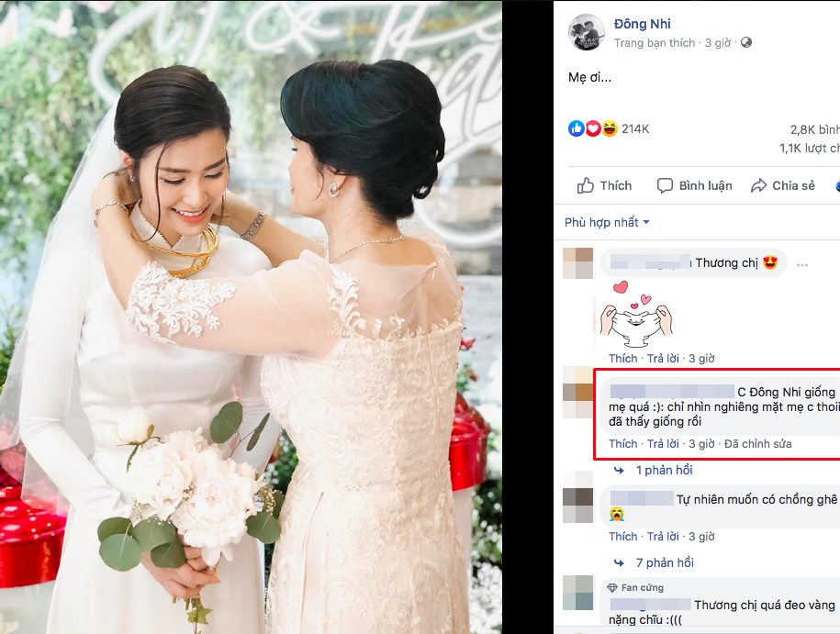The height and width of the screenshot is (634, 840).
Task: Click the Chia sẻ share arrow icon
Action: pos(758,185)
